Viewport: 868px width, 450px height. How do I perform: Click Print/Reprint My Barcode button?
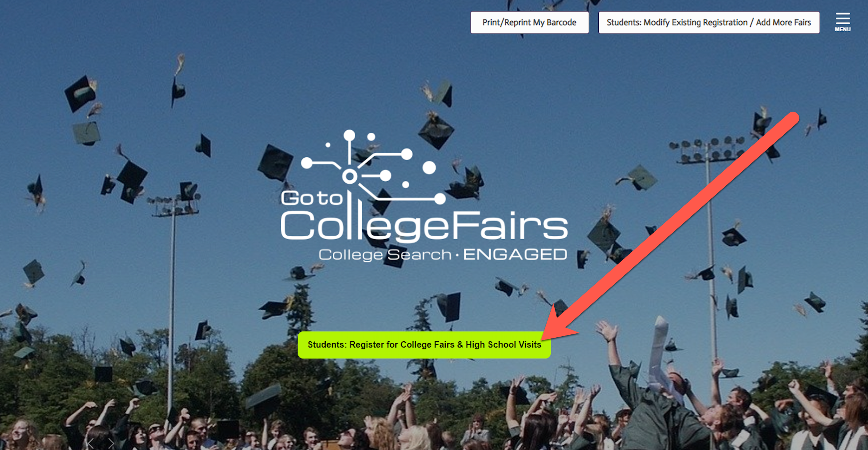(x=529, y=23)
